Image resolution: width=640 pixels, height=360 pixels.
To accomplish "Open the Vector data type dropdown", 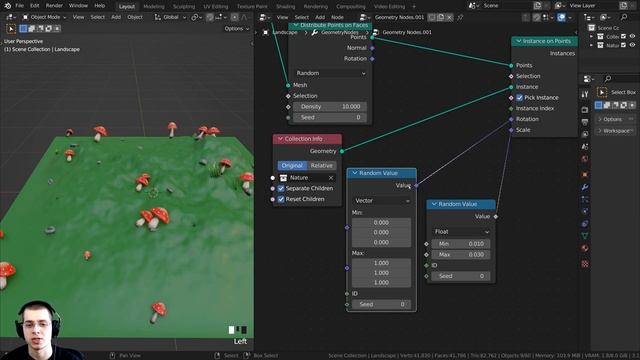I will 381,201.
